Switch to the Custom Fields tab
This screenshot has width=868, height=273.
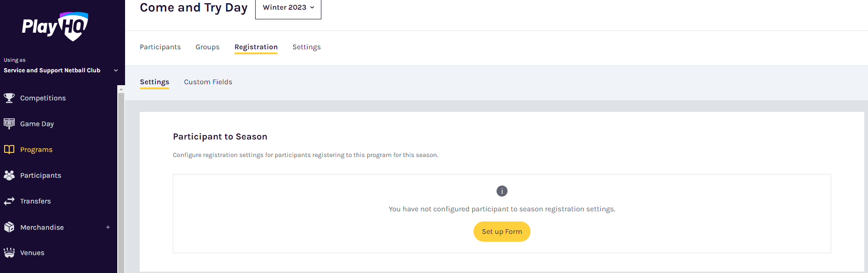[208, 81]
